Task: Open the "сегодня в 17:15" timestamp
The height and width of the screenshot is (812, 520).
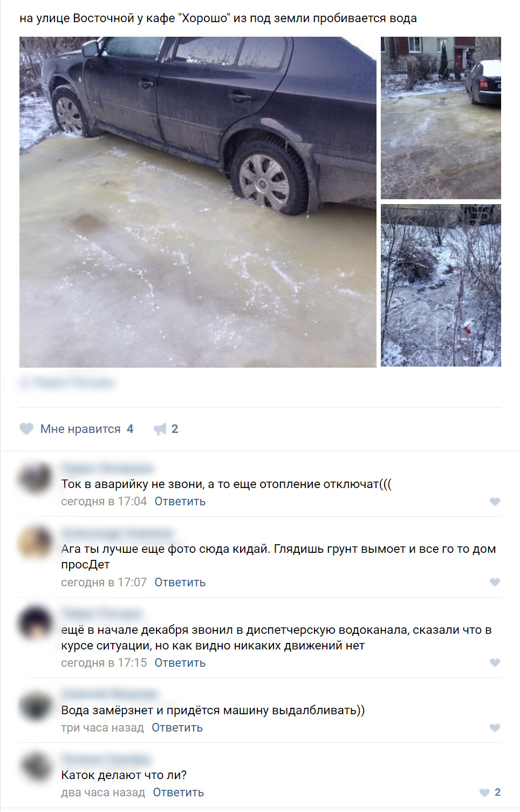Action: 104,662
